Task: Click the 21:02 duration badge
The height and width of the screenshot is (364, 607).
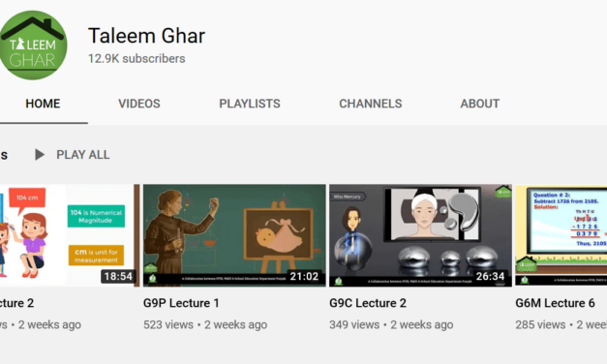Action: point(304,277)
